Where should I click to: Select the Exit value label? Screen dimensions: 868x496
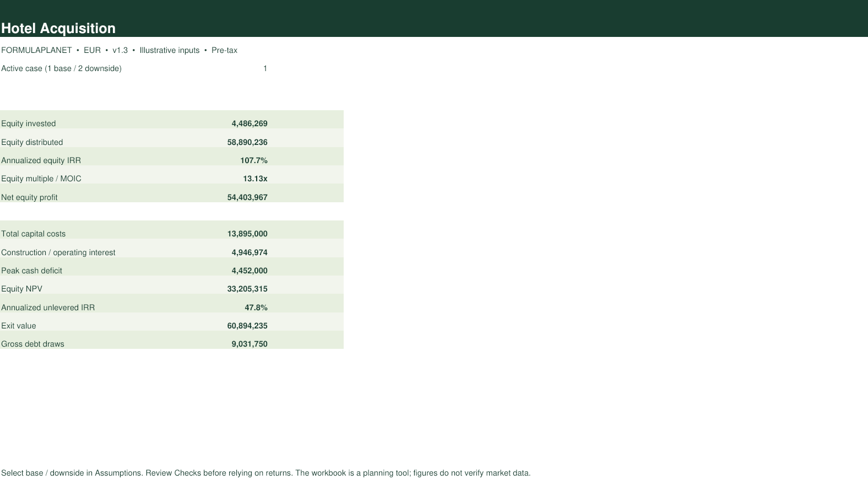pyautogui.click(x=18, y=326)
